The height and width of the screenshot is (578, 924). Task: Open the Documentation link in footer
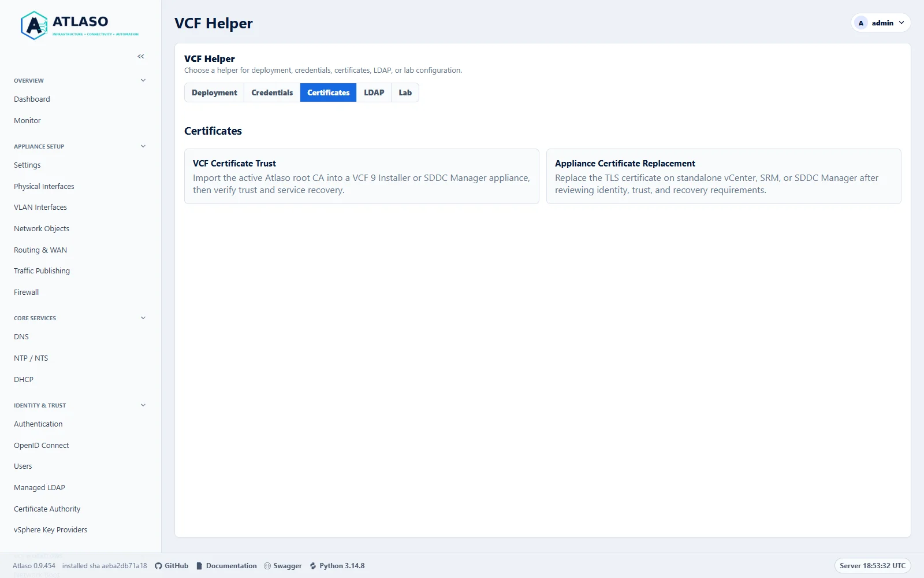226,566
